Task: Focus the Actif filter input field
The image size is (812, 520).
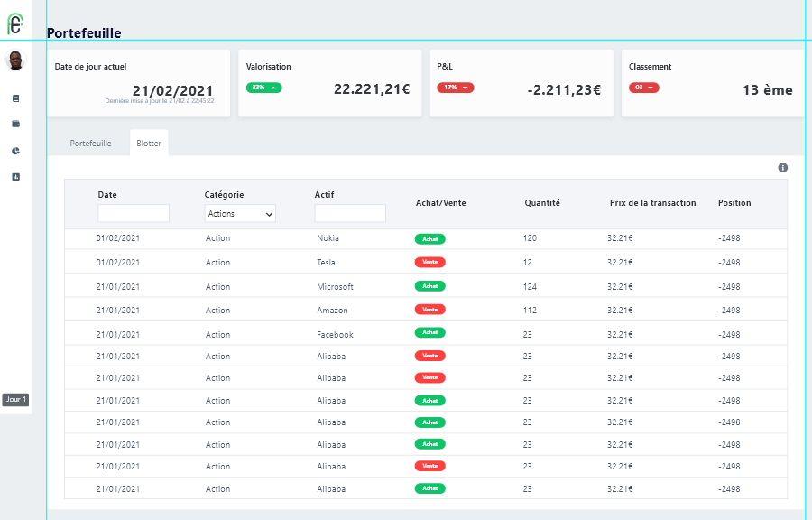Action: (x=350, y=214)
